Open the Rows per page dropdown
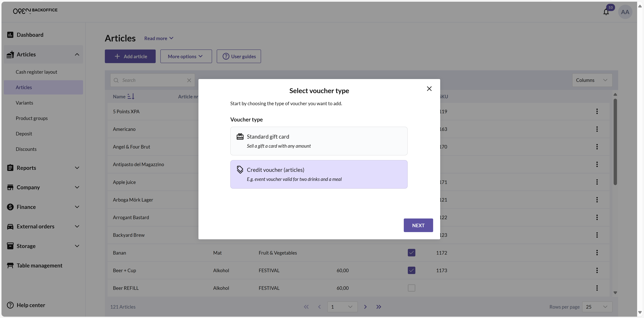The image size is (644, 318). coord(597,307)
